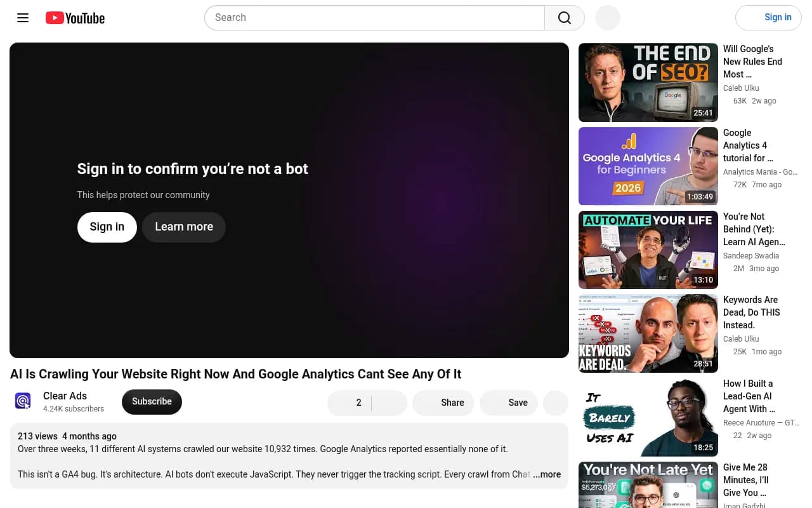Save video to a playlist

click(509, 403)
